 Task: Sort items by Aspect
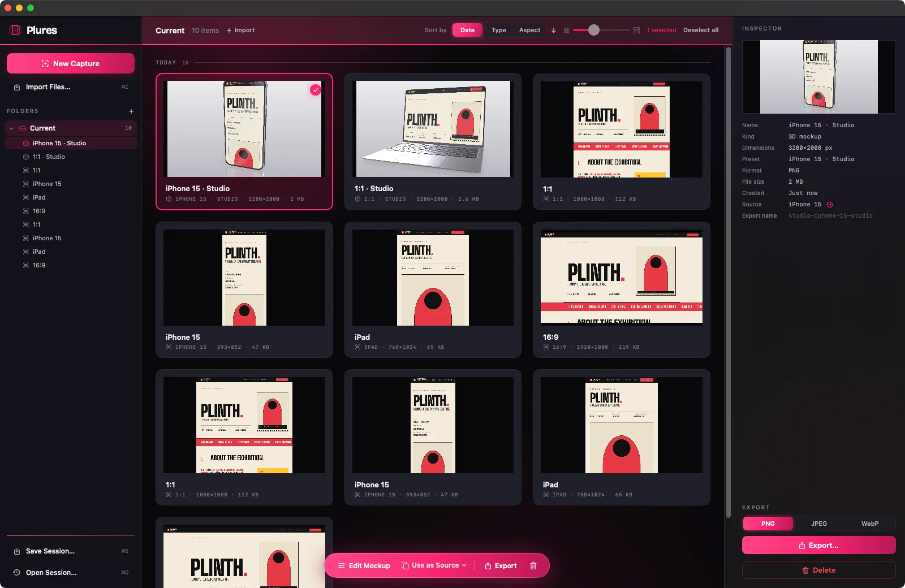pyautogui.click(x=530, y=31)
